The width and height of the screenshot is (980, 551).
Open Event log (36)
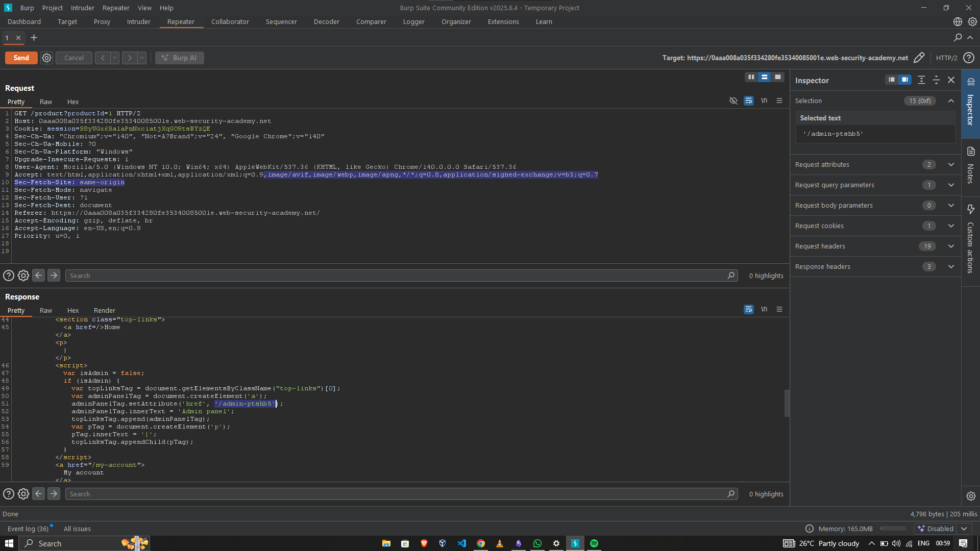28,529
